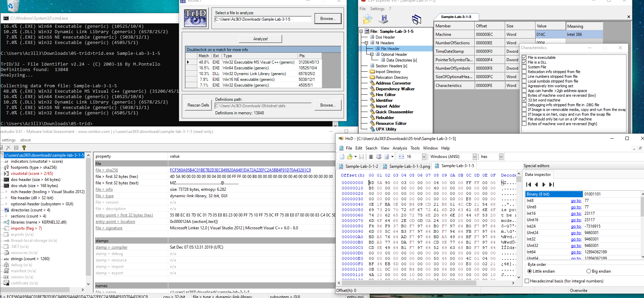Image resolution: width=644 pixels, height=298 pixels.
Task: Click the open disk image icon in HxD
Action: pyautogui.click(x=387, y=157)
